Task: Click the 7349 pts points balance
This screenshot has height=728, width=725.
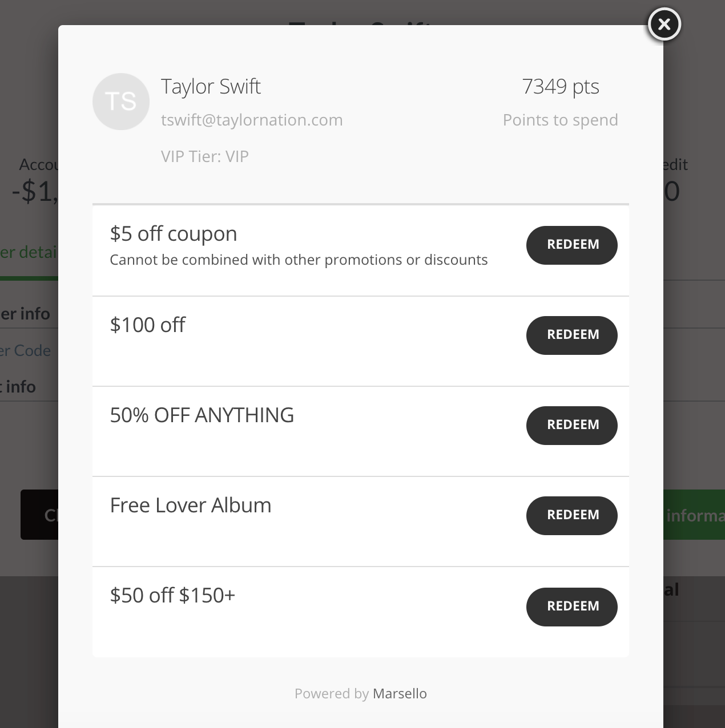Action: click(560, 87)
